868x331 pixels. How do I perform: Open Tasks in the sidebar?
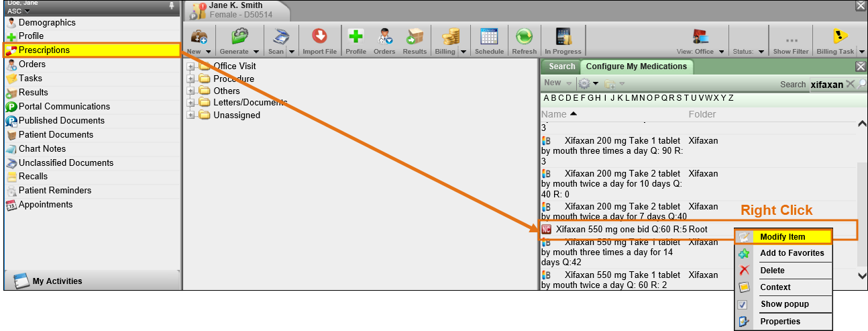coord(93,78)
